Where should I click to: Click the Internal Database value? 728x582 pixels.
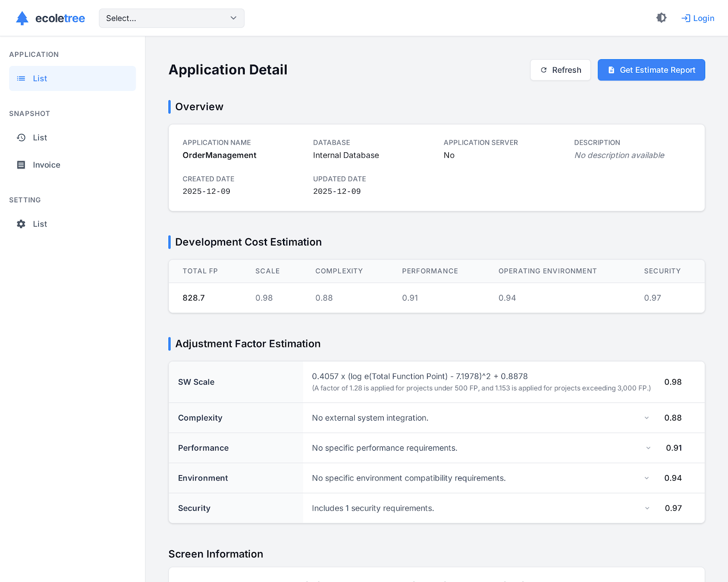coord(346,156)
